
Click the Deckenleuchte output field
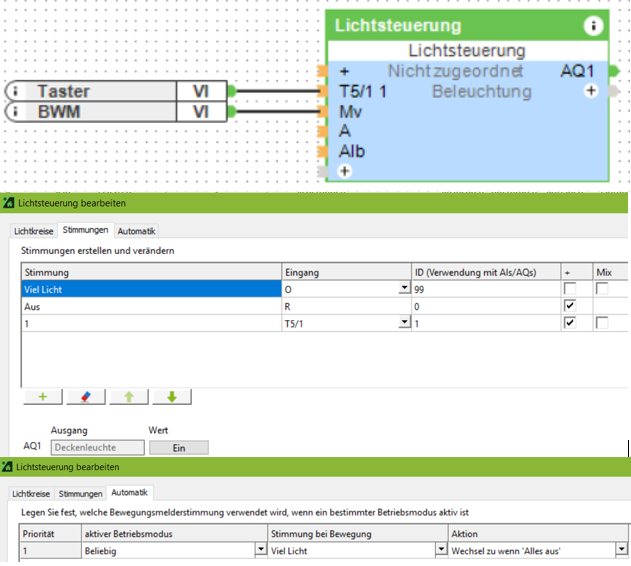tap(97, 448)
